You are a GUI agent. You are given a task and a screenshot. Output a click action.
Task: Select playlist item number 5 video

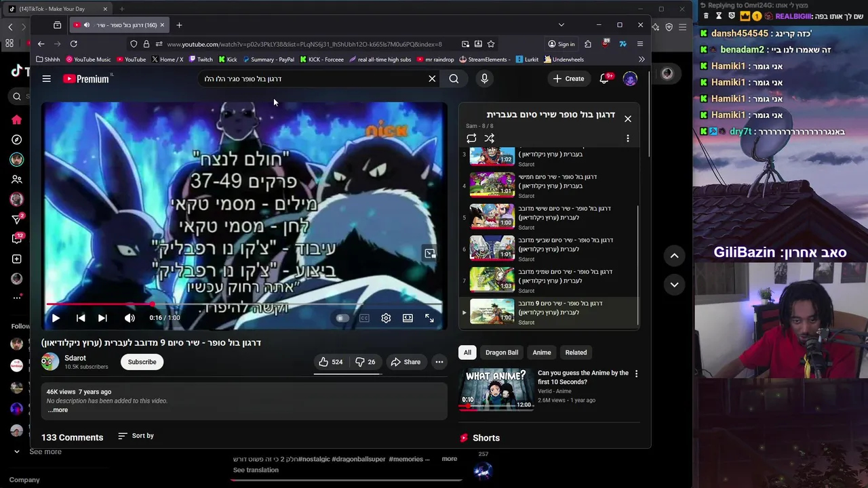point(550,218)
